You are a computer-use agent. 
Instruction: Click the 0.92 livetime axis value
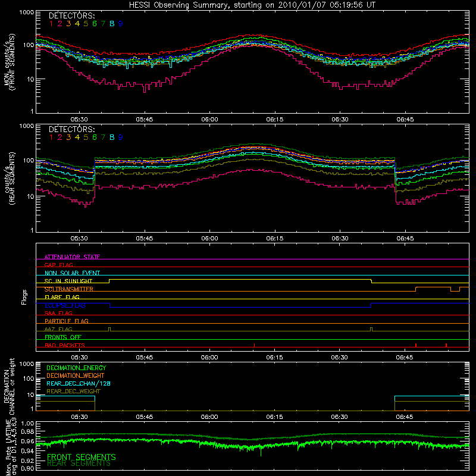27,461
